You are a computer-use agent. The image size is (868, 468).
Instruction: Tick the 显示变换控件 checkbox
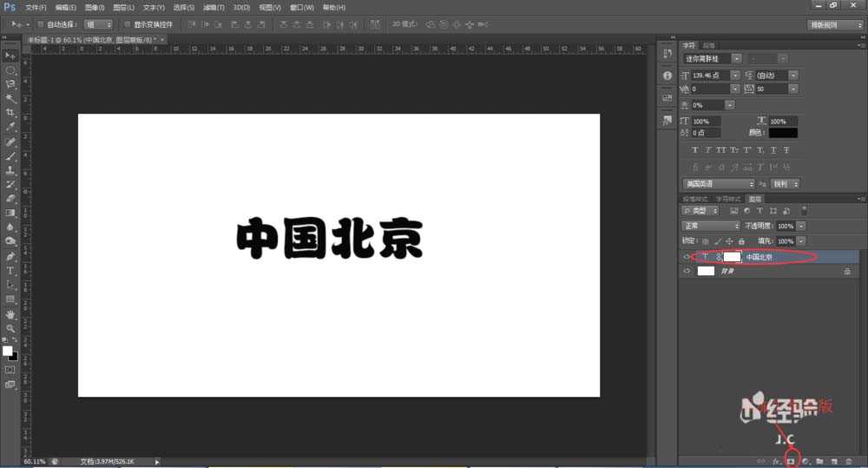pyautogui.click(x=127, y=24)
